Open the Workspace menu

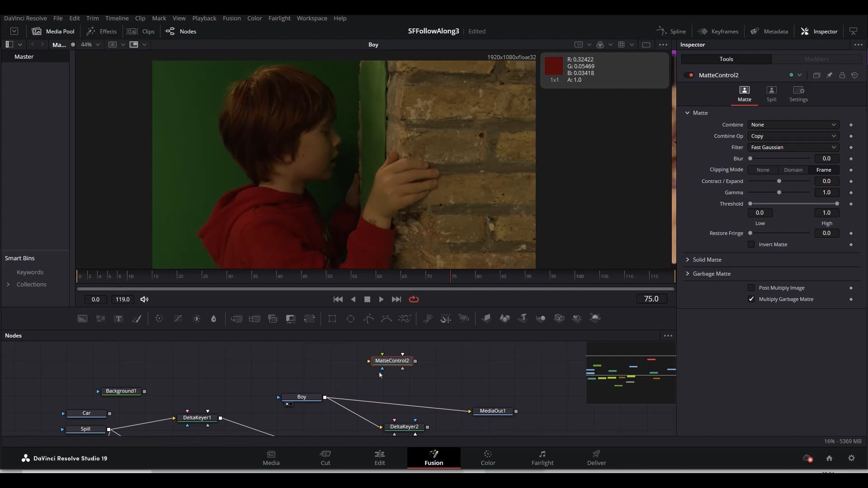click(312, 18)
